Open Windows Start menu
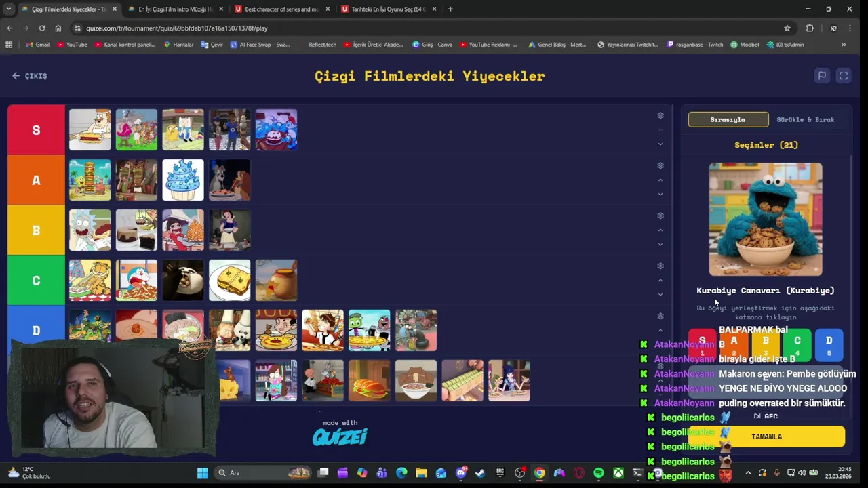Screen dimensions: 868x488 click(202, 472)
